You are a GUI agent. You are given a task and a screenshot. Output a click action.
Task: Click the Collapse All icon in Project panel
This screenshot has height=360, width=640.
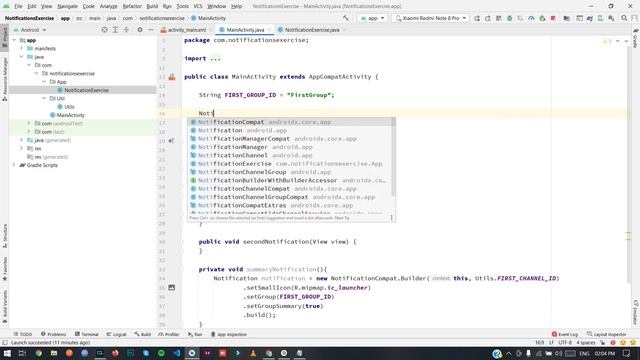click(x=126, y=30)
